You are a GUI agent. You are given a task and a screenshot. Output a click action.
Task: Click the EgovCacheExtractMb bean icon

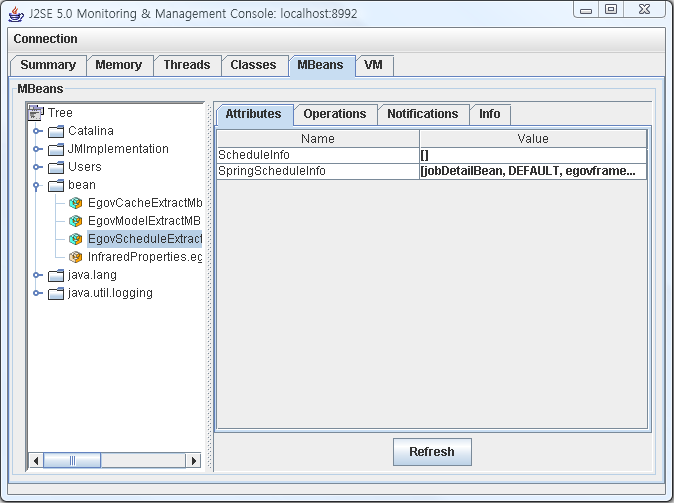point(76,203)
